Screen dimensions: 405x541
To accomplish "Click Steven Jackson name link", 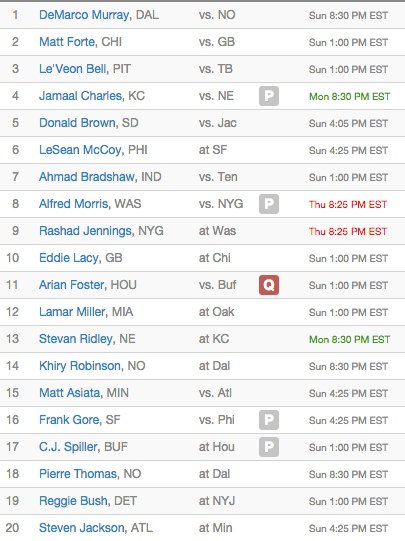I will tap(81, 528).
